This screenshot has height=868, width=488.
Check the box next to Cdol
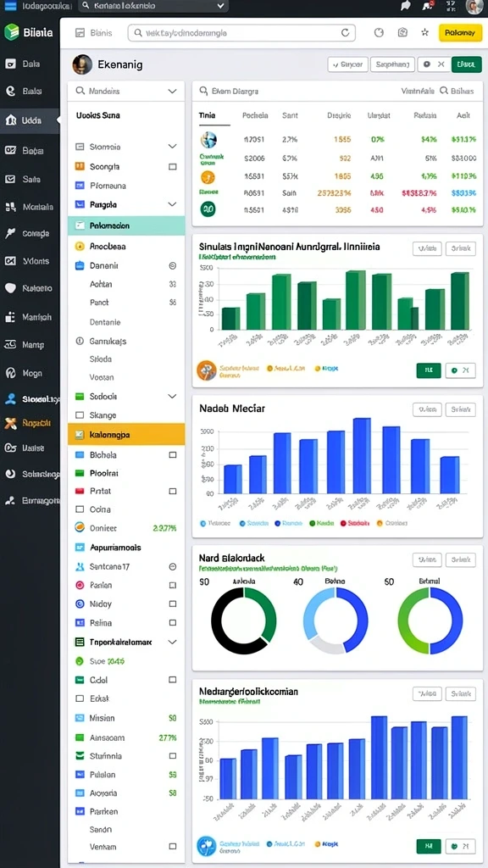[173, 680]
